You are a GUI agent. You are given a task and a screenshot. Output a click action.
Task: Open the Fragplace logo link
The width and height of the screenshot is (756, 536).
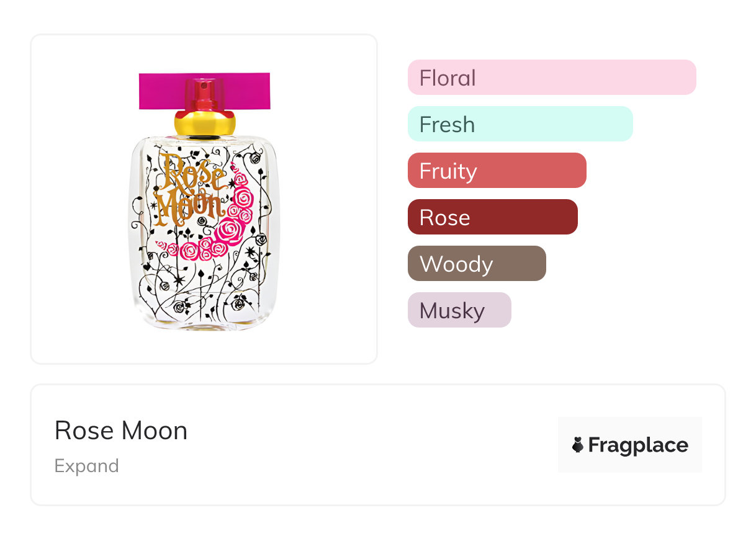click(629, 445)
